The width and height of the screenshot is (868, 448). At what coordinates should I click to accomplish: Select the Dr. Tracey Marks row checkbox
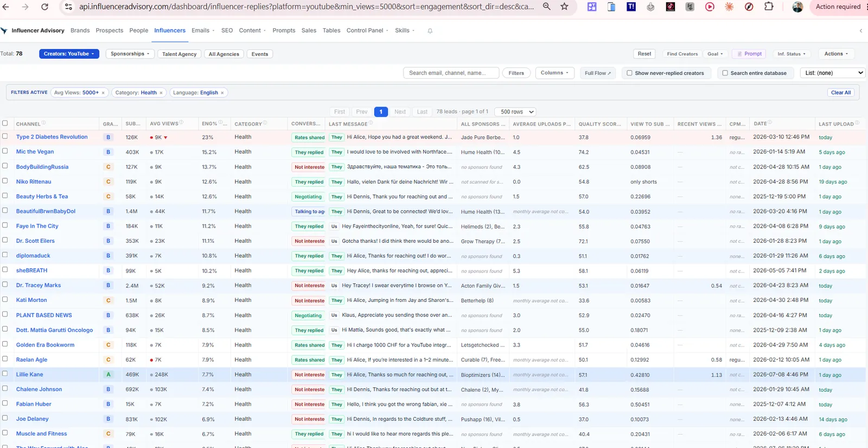coord(5,285)
